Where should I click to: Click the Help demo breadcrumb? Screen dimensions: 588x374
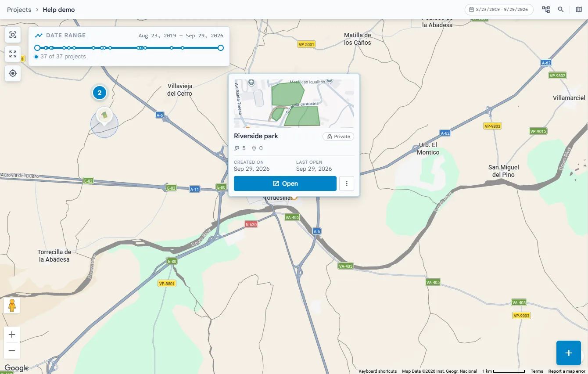(x=59, y=10)
